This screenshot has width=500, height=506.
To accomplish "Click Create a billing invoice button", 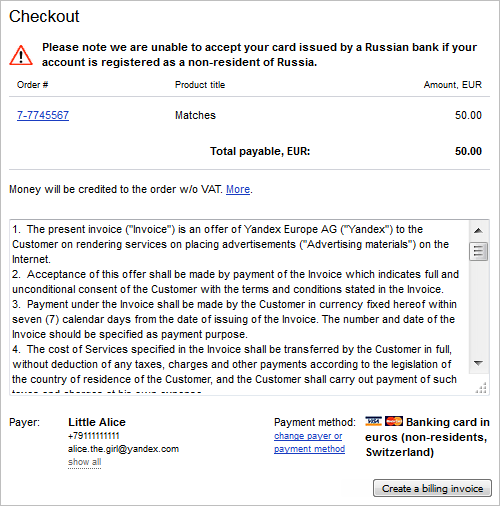I will pyautogui.click(x=432, y=488).
